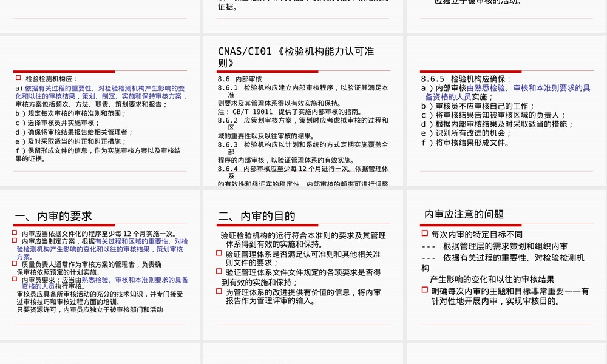Click item f）将审核结果形成文件
The width and height of the screenshot is (607, 364).
[466, 143]
